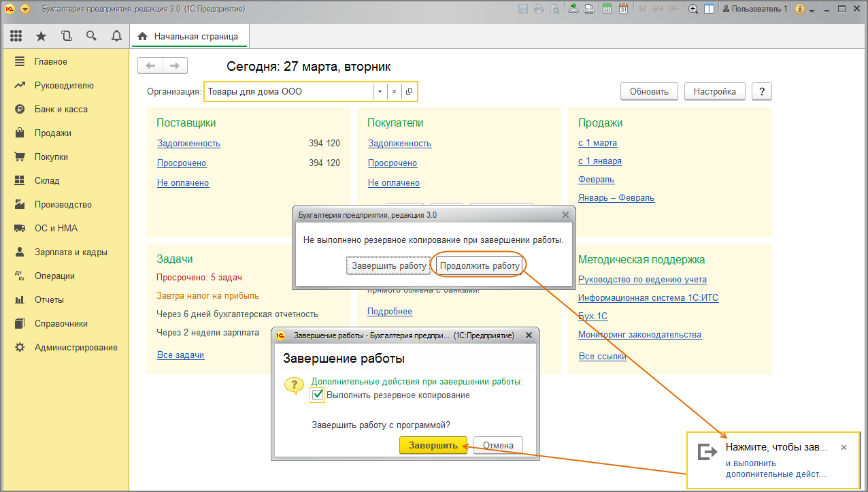Click the Справочники books icon
Image resolution: width=868 pixels, height=492 pixels.
tap(20, 323)
